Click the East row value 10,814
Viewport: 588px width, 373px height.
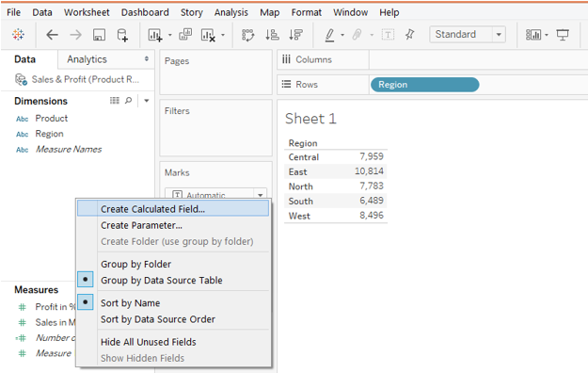pos(369,171)
